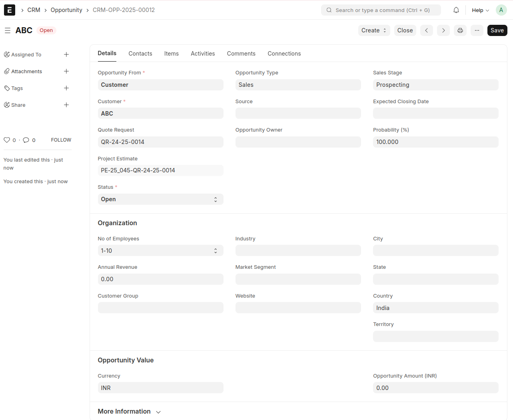Switch to the Contacts tab
The height and width of the screenshot is (420, 513).
(140, 54)
